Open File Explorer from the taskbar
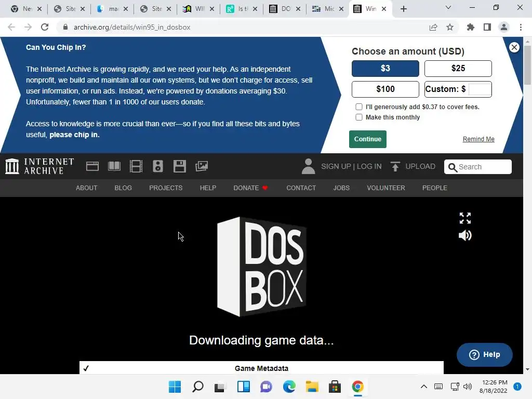Screen dimensions: 532x399 [312, 387]
